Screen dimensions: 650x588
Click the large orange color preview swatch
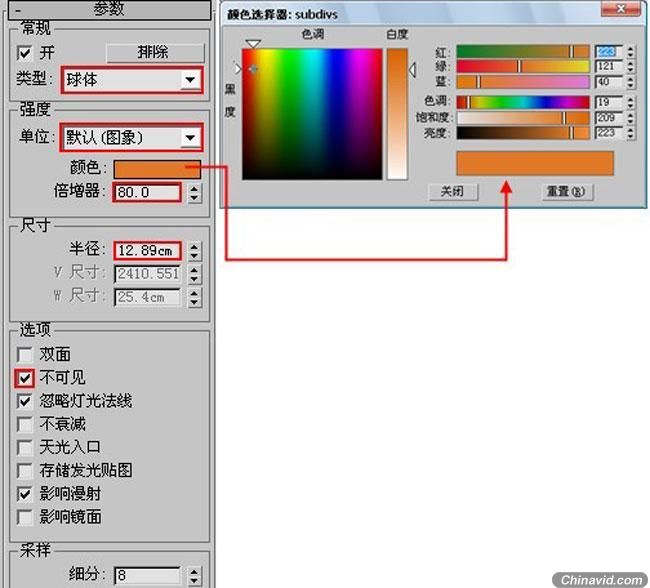535,163
